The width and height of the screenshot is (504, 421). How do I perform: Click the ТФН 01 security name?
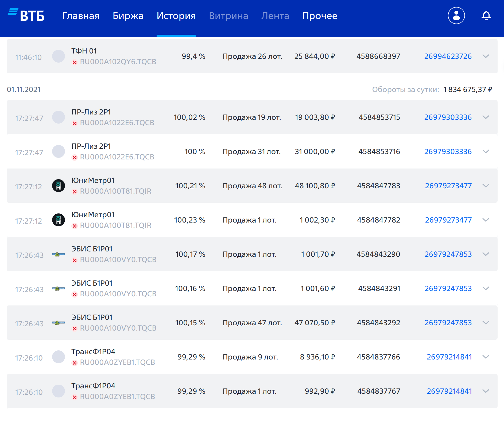pos(84,51)
